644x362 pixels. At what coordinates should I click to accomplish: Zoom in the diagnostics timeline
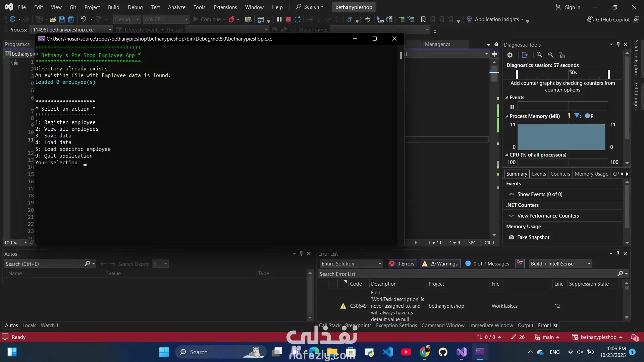coord(539,55)
